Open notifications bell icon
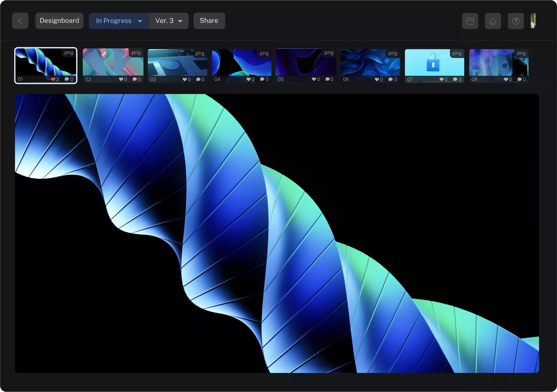Image resolution: width=557 pixels, height=392 pixels. click(x=493, y=21)
